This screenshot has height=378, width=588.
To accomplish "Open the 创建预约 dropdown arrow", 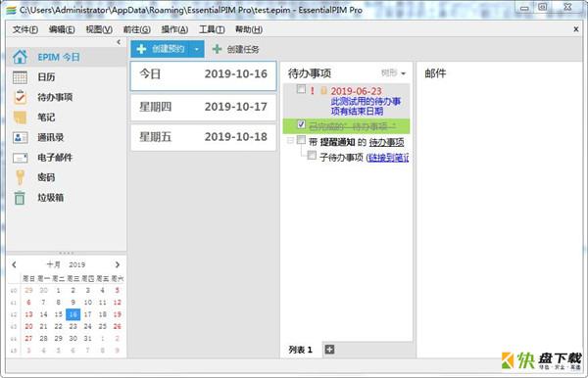I will pyautogui.click(x=196, y=49).
